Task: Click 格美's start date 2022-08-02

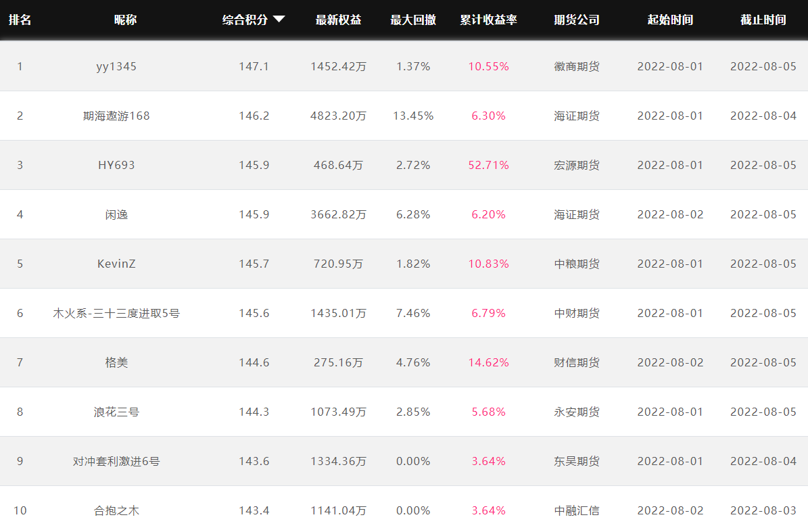Action: point(670,362)
